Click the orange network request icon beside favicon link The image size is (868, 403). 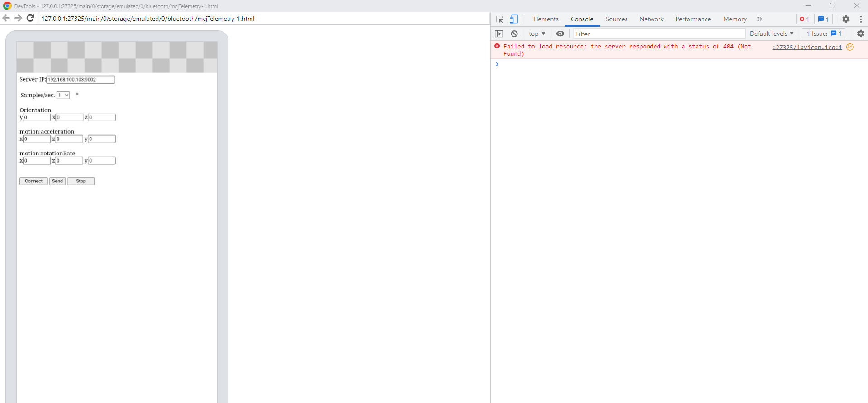point(850,47)
